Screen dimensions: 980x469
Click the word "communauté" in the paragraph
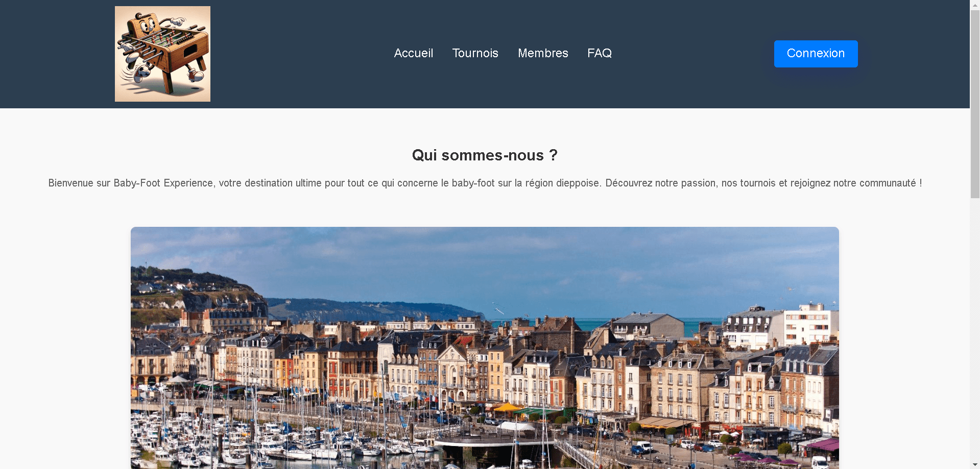pyautogui.click(x=888, y=183)
